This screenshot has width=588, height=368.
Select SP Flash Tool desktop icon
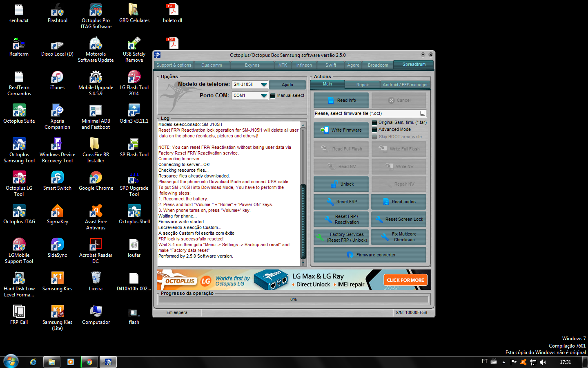[134, 147]
